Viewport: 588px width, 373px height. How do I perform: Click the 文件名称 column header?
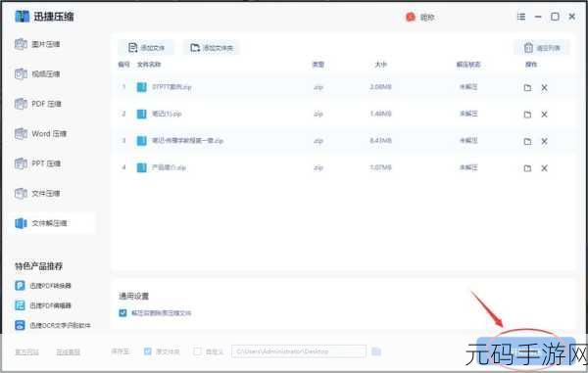coord(149,65)
